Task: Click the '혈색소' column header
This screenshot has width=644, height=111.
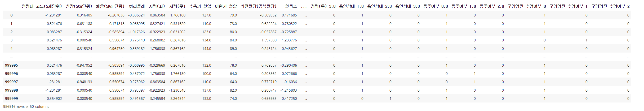Action: point(291,6)
